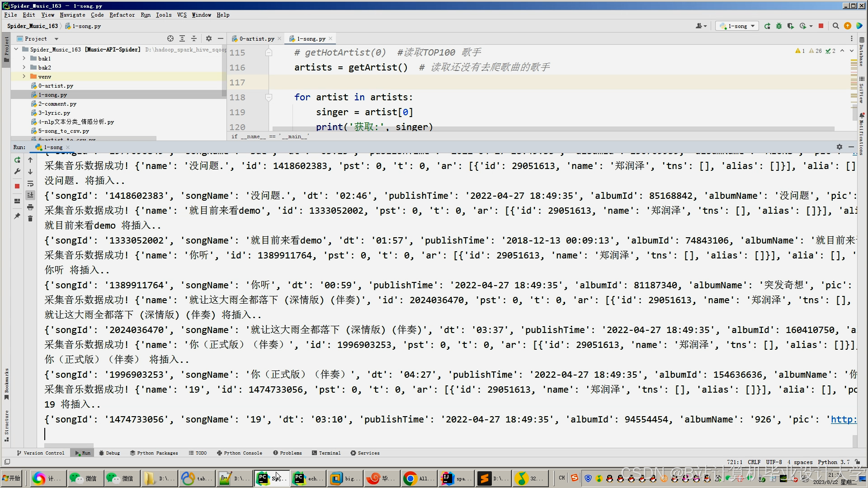Toggle Soft-Wrap in console
Viewport: 868px width, 488px height.
click(30, 183)
